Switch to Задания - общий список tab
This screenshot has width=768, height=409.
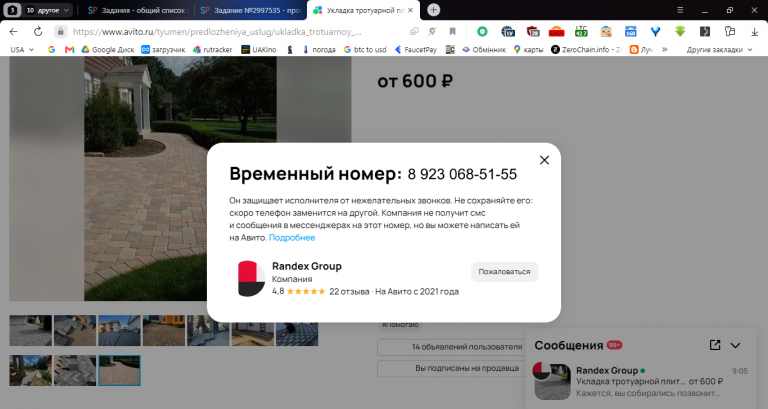137,10
